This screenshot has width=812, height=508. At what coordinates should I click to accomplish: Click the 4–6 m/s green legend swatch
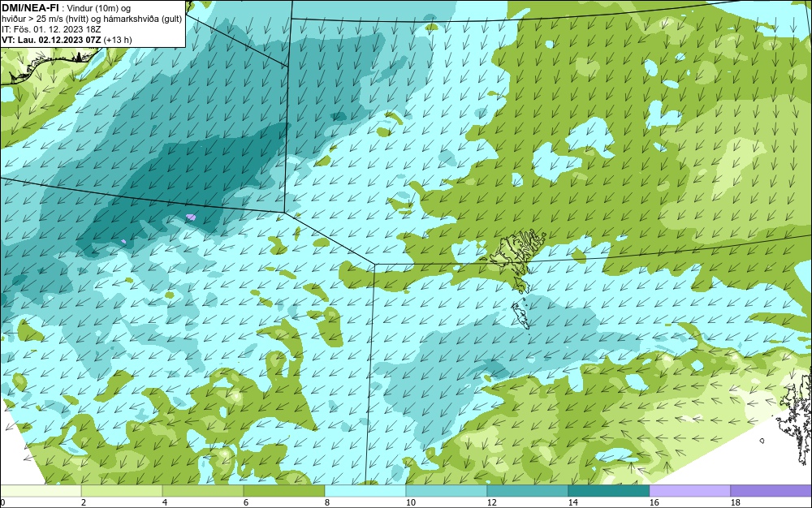coord(203,491)
